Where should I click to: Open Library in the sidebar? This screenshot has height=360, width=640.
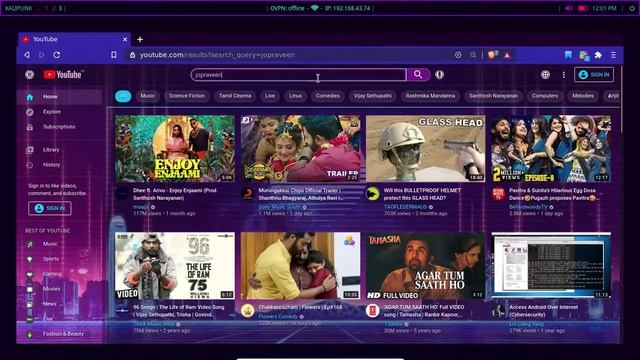60,150
